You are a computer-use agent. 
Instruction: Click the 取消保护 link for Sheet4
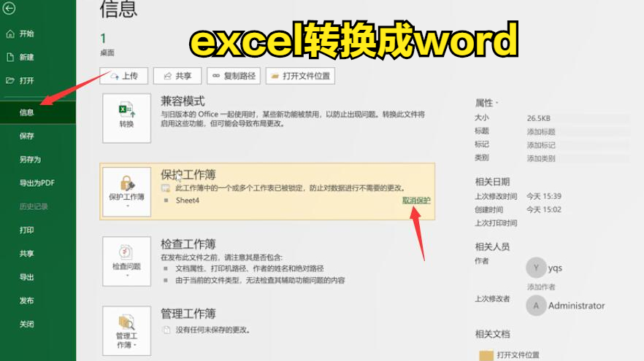416,200
